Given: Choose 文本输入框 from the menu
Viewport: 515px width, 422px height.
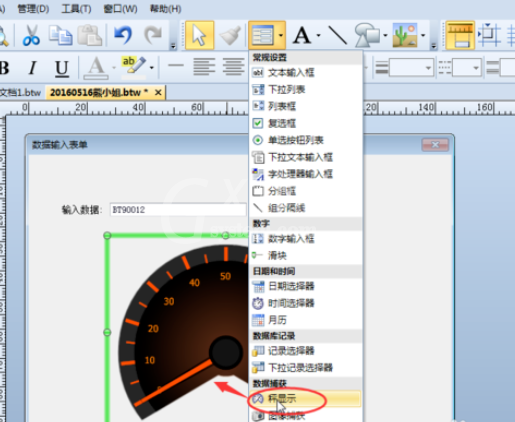Looking at the screenshot, I should (305, 72).
